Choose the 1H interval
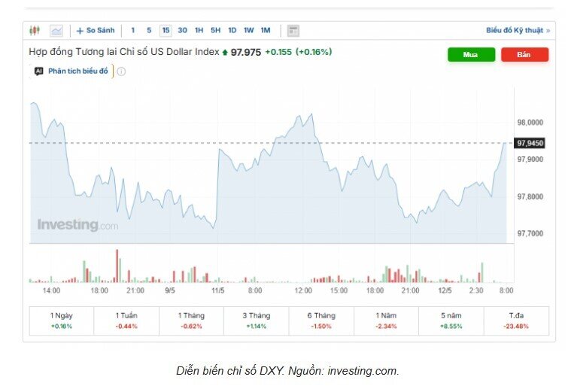This screenshot has width=568, height=392. (199, 30)
